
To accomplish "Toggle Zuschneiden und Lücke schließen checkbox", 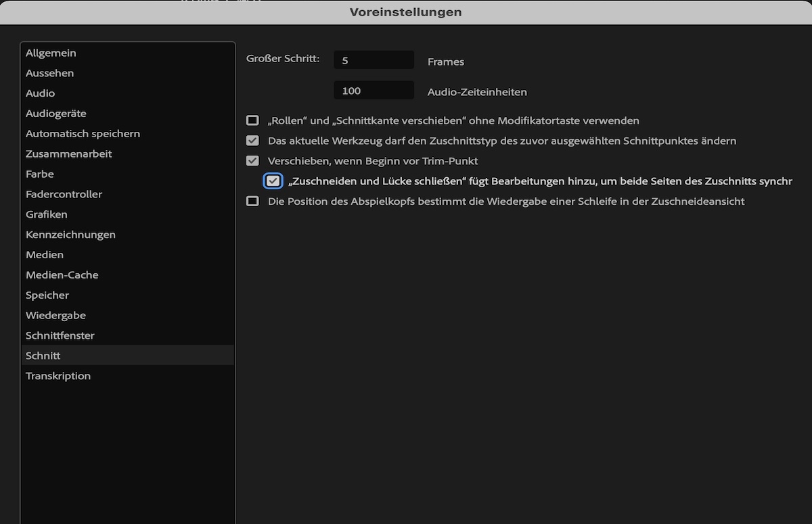I will click(x=273, y=181).
